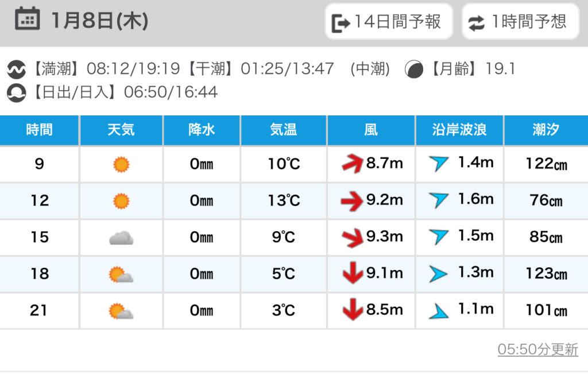Click the cloudy weather icon at 15時
The height and width of the screenshot is (374, 588).
121,237
